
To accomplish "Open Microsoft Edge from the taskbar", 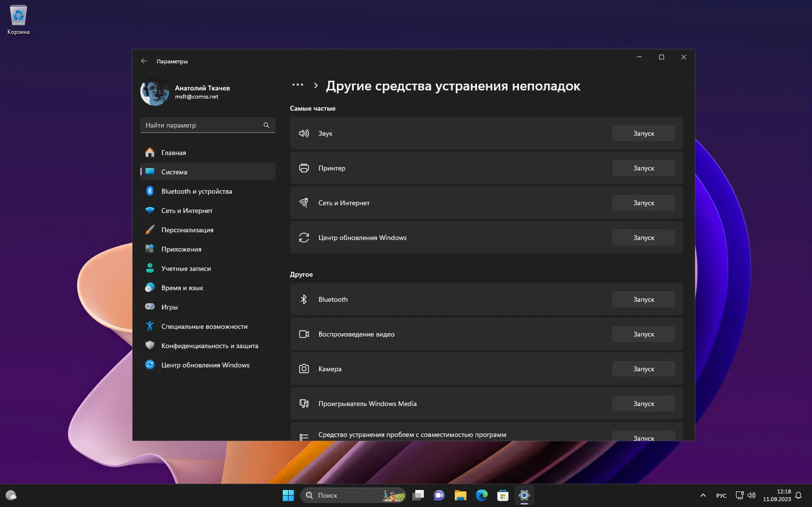I will [x=481, y=495].
